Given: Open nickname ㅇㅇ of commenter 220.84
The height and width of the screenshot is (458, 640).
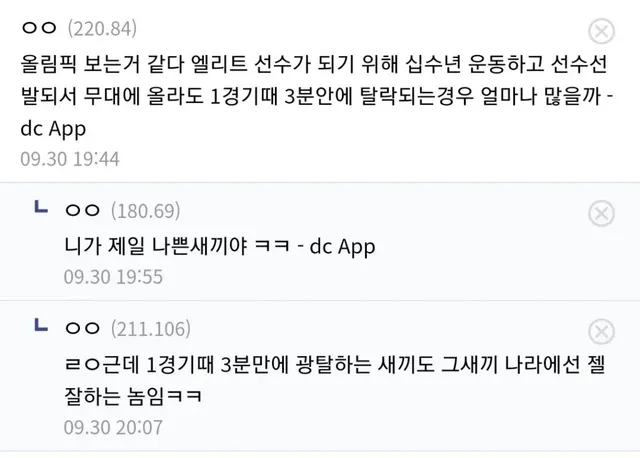Looking at the screenshot, I should coord(39,28).
